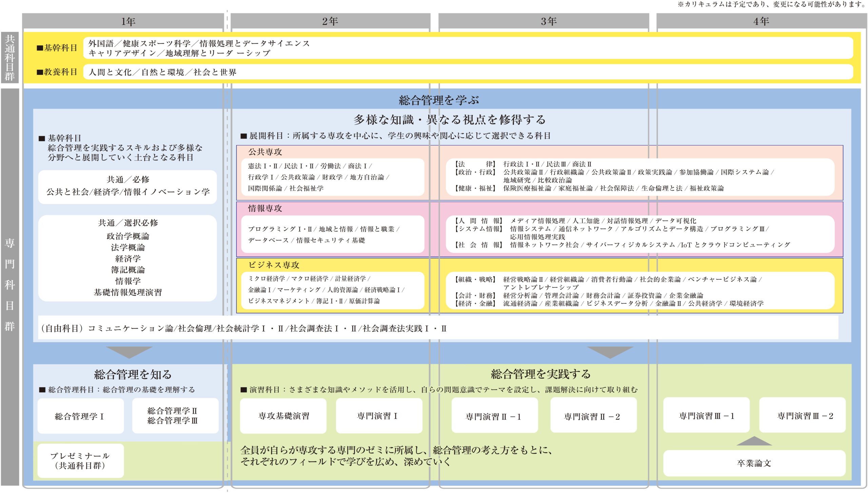Click the 専門演習Ⅲ－1 box
Image resolution: width=868 pixels, height=493 pixels.
click(706, 416)
